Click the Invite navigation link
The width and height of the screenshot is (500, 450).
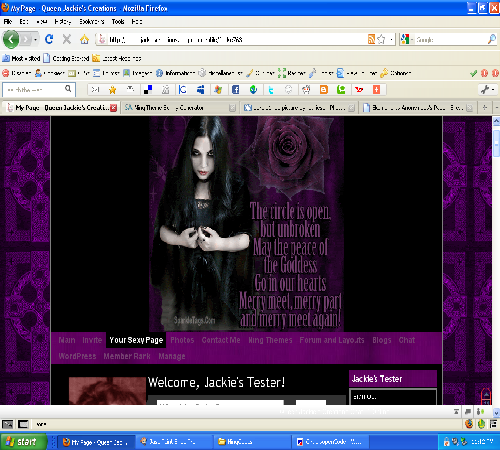point(92,340)
